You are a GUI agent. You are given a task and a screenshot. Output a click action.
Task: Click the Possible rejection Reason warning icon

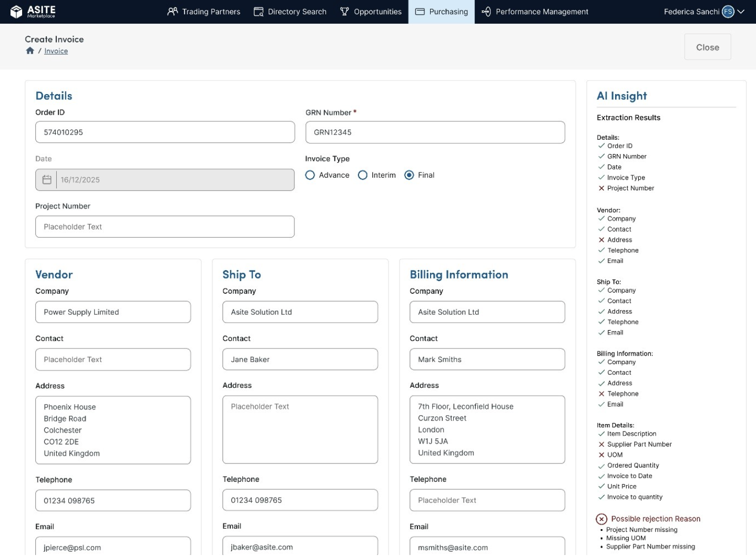pyautogui.click(x=601, y=519)
